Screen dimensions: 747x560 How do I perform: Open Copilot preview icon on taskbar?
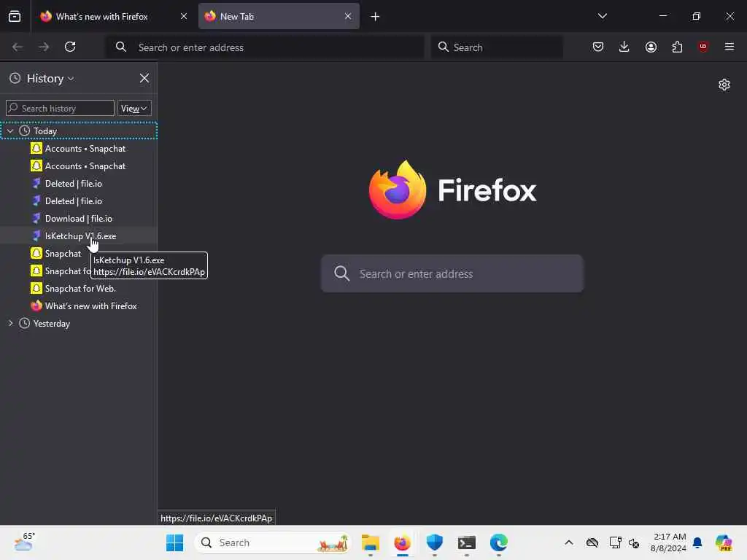724,542
